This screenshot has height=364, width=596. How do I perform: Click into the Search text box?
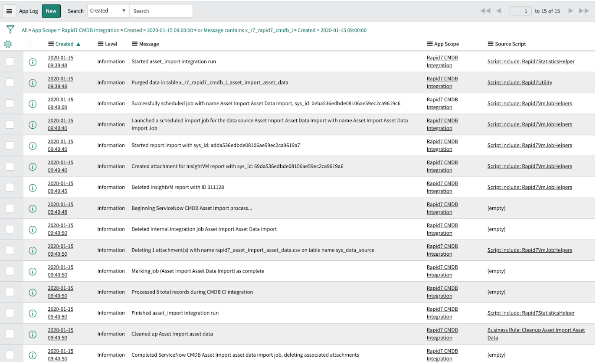pos(161,11)
